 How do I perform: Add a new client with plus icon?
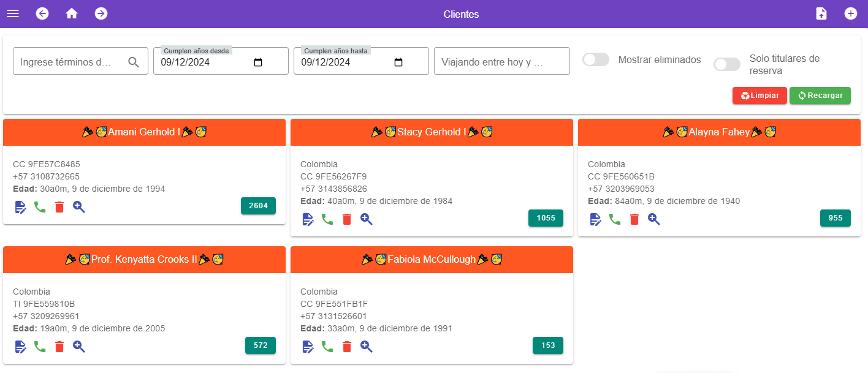851,13
